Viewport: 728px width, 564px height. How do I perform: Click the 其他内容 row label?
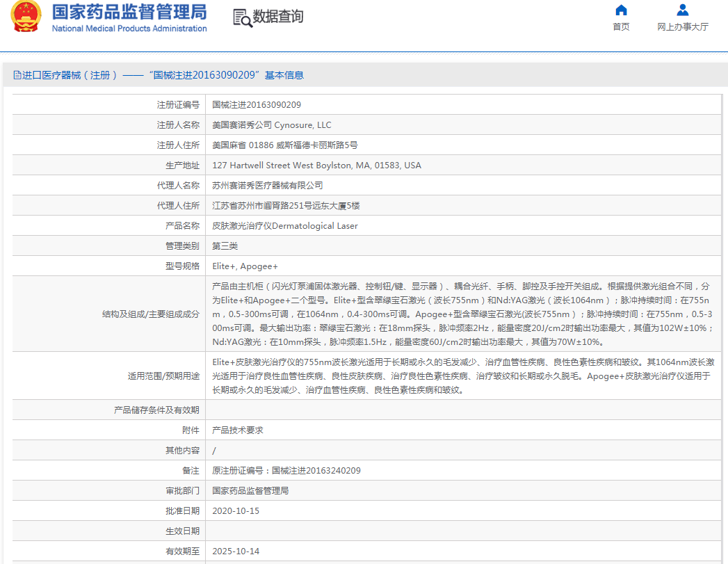click(x=182, y=450)
